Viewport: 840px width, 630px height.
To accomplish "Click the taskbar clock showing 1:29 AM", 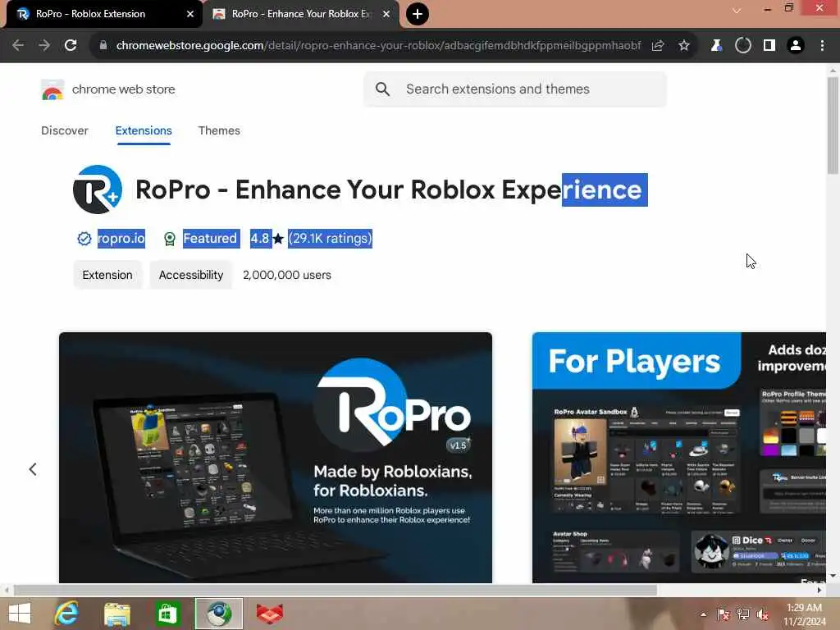I will click(805, 614).
